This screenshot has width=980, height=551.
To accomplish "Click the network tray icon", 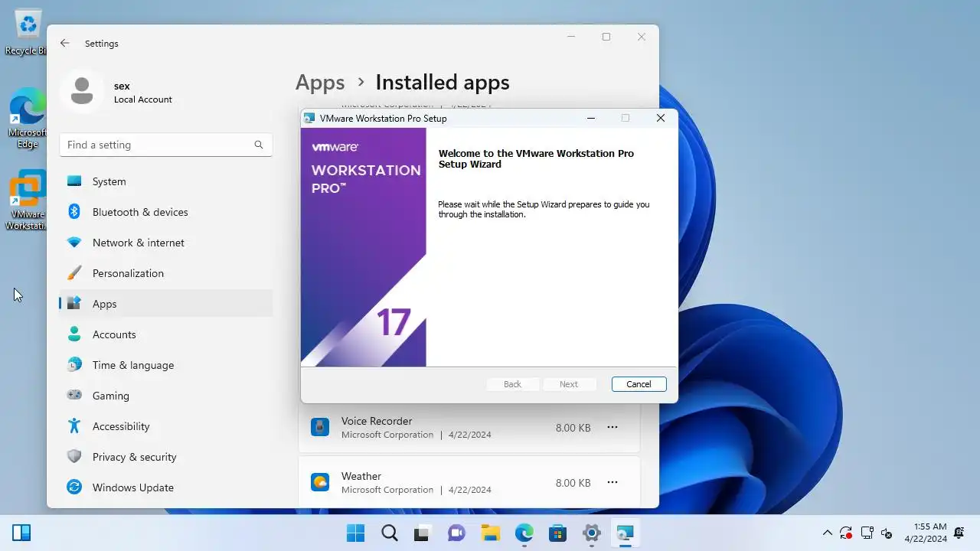I will (x=867, y=533).
